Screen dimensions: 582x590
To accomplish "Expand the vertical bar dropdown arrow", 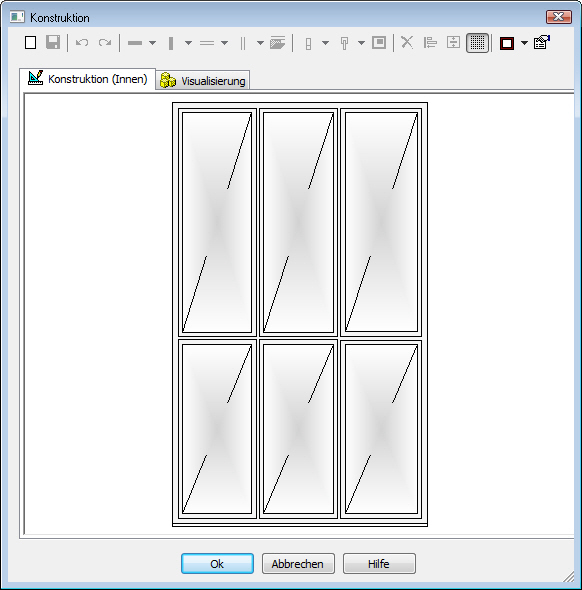I will coord(188,43).
